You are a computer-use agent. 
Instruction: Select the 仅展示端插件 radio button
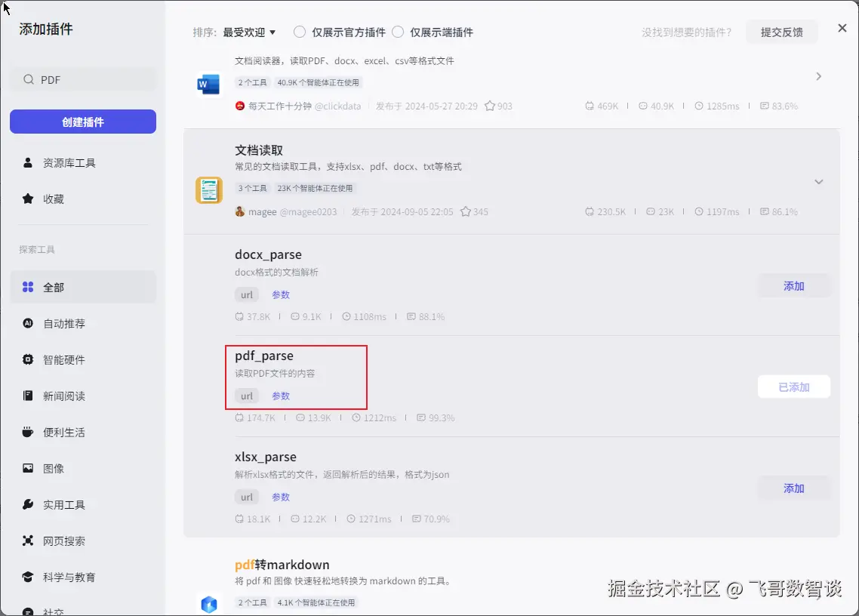coord(398,32)
